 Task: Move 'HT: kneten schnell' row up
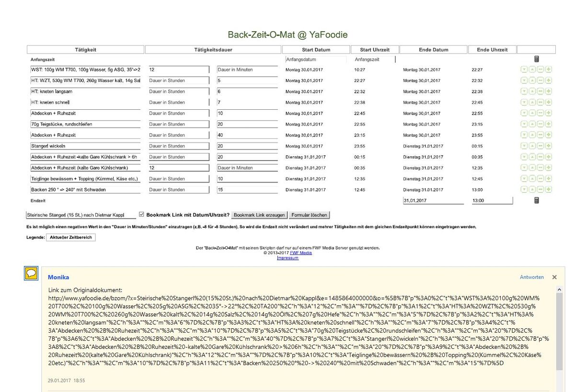pyautogui.click(x=532, y=103)
